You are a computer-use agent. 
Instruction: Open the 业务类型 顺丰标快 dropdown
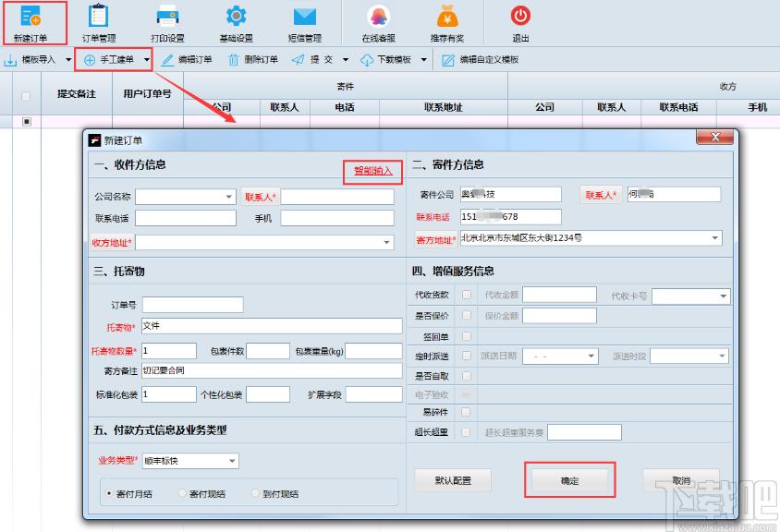(x=232, y=462)
